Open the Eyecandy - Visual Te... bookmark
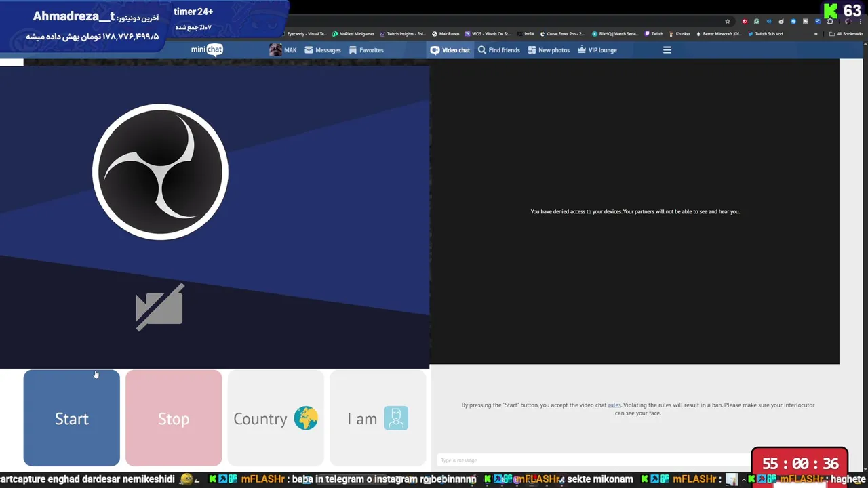This screenshot has height=488, width=868. (304, 34)
